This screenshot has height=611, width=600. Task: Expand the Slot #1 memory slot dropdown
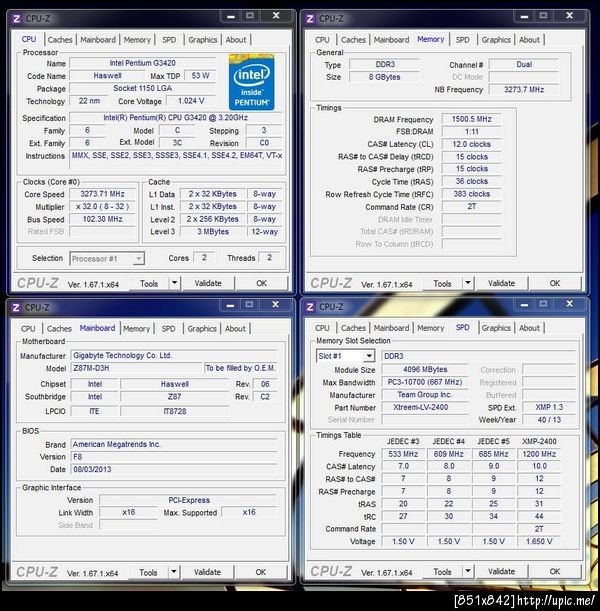point(369,356)
